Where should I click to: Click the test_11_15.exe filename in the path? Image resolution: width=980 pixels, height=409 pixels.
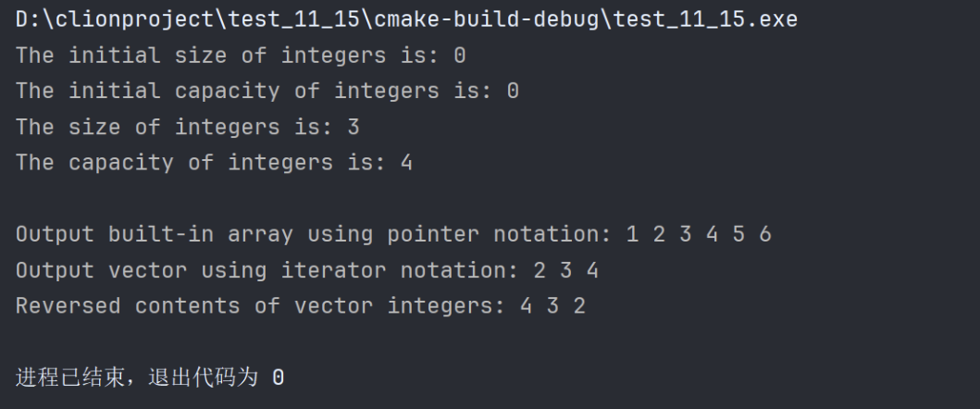(705, 19)
